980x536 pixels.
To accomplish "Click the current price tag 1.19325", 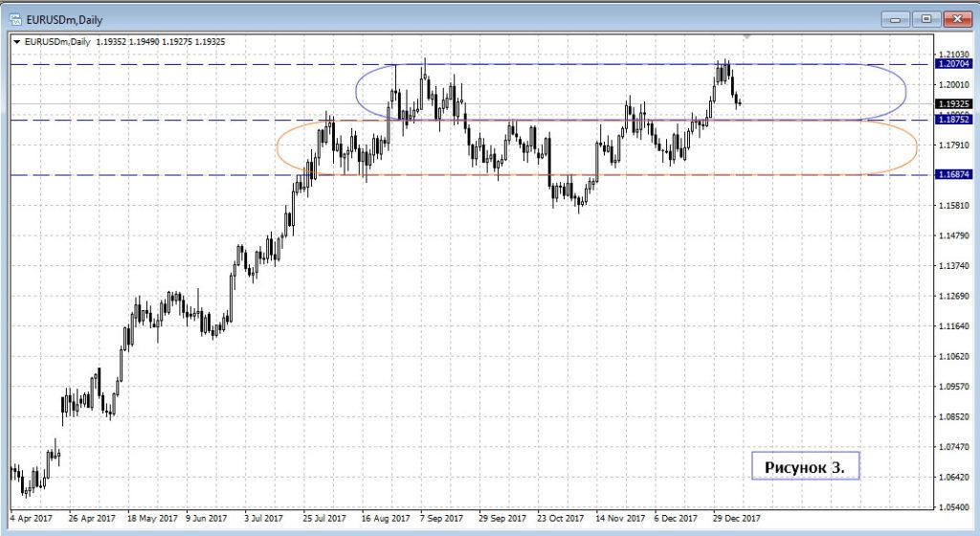I will 955,103.
